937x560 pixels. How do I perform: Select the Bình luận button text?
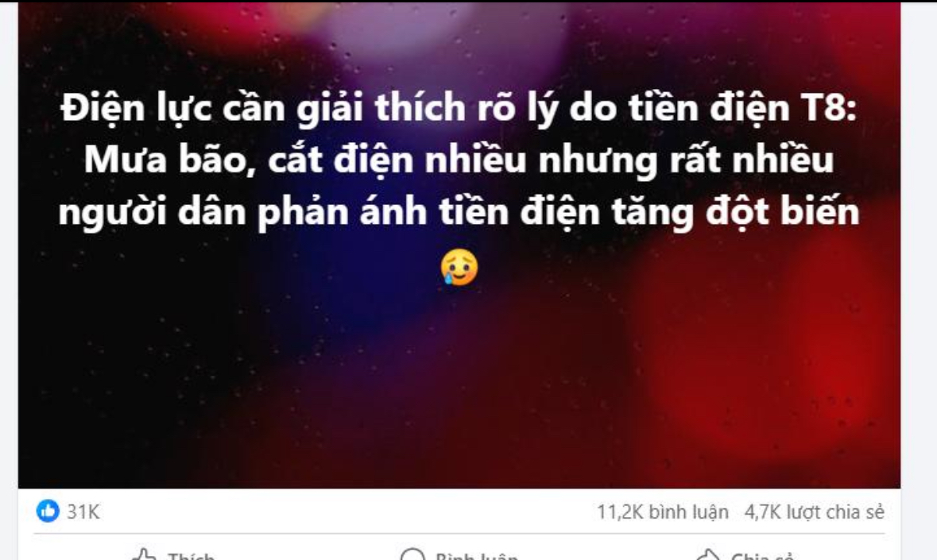click(477, 556)
